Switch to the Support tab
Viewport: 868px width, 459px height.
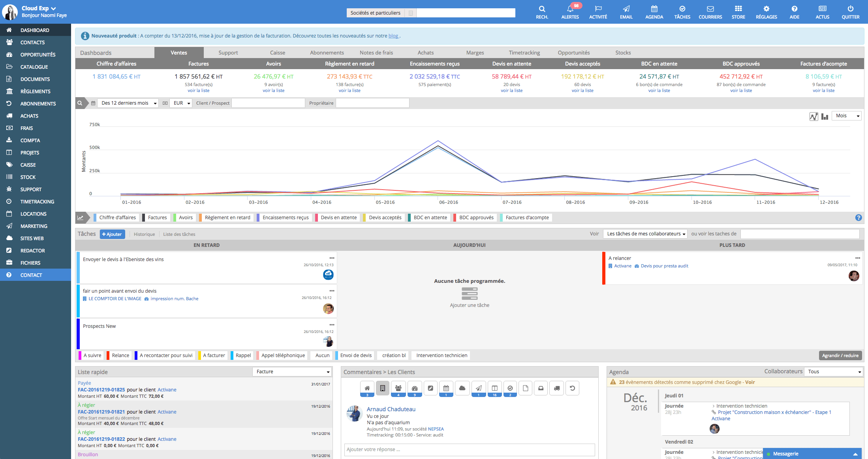228,53
